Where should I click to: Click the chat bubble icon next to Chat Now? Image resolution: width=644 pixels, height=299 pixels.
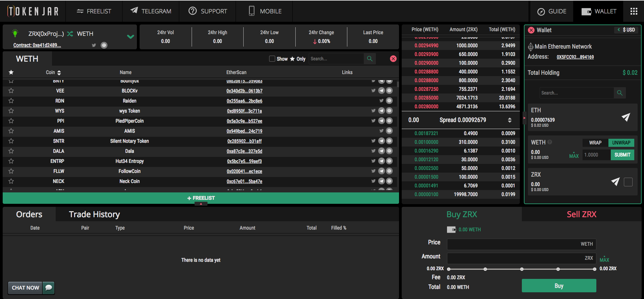coord(49,288)
